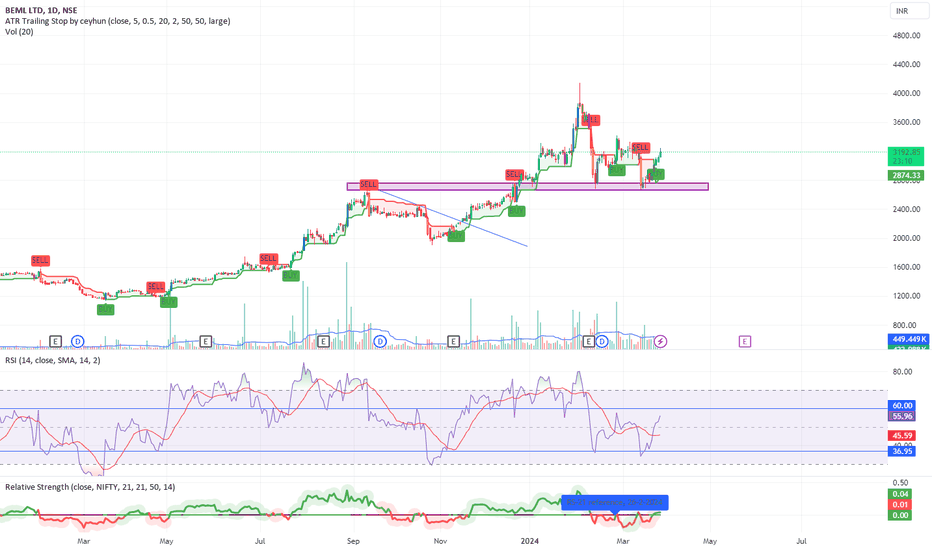Click the blue RS reference tooltip label

615,502
